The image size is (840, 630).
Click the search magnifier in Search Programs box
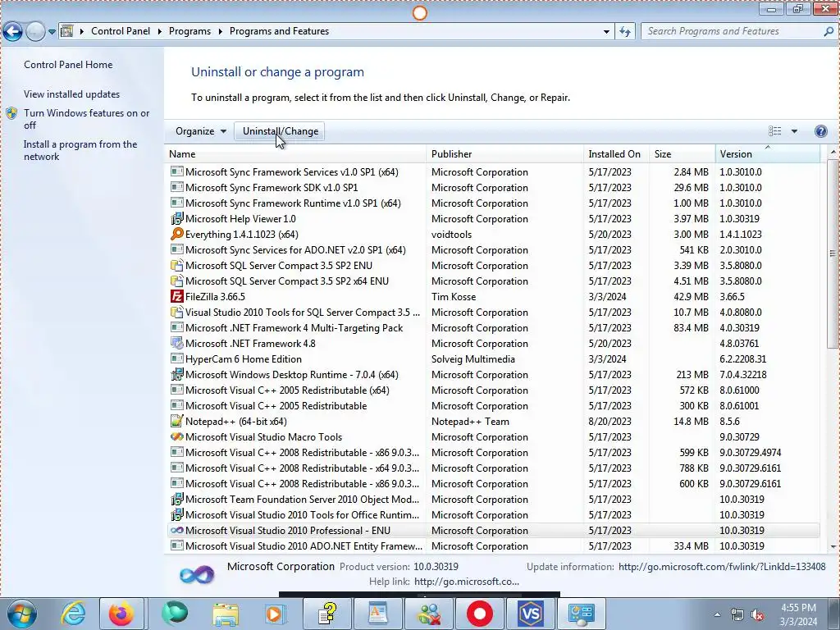[829, 32]
